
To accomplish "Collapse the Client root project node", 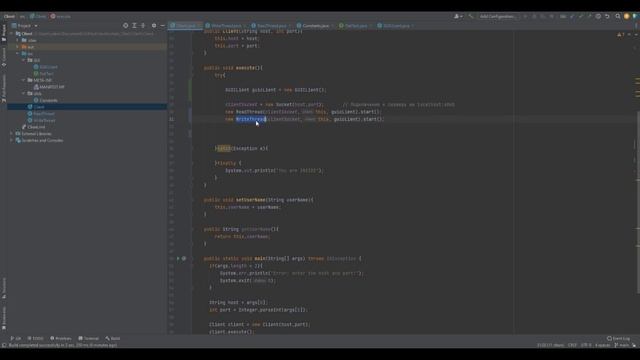I will pos(11,33).
